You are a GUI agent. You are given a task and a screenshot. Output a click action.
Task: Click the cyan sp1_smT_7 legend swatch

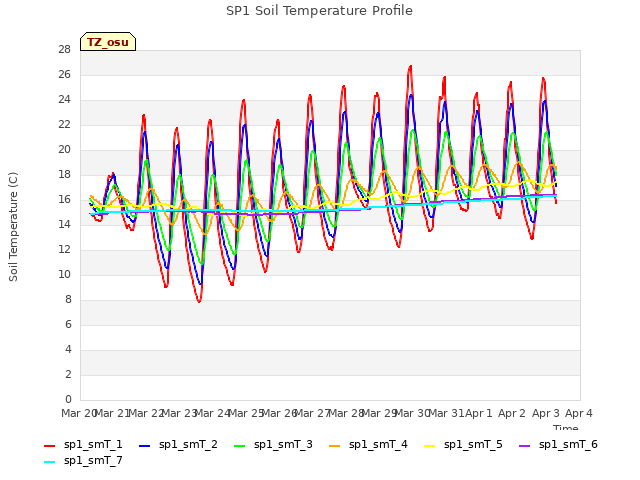pos(49,462)
